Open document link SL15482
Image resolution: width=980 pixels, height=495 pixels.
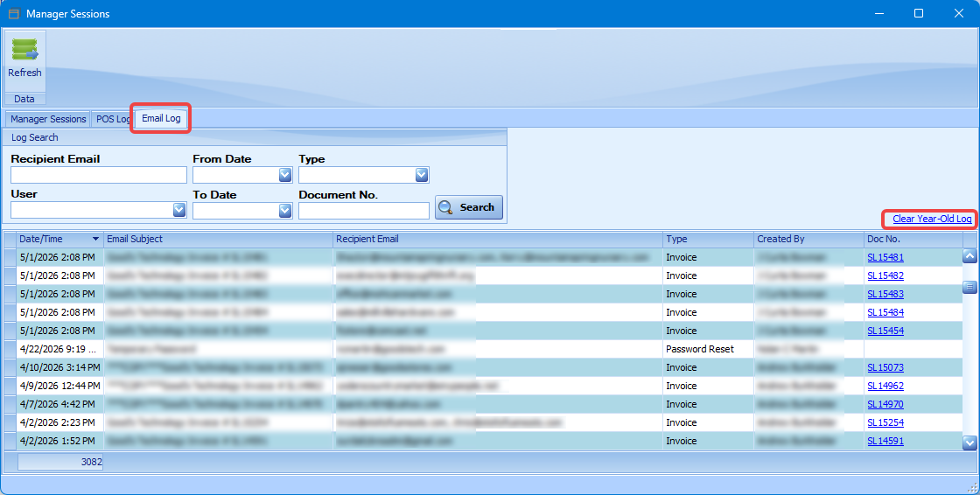885,275
